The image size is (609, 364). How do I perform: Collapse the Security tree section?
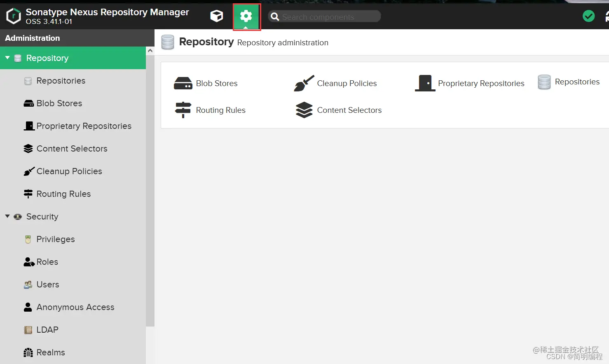pyautogui.click(x=7, y=216)
